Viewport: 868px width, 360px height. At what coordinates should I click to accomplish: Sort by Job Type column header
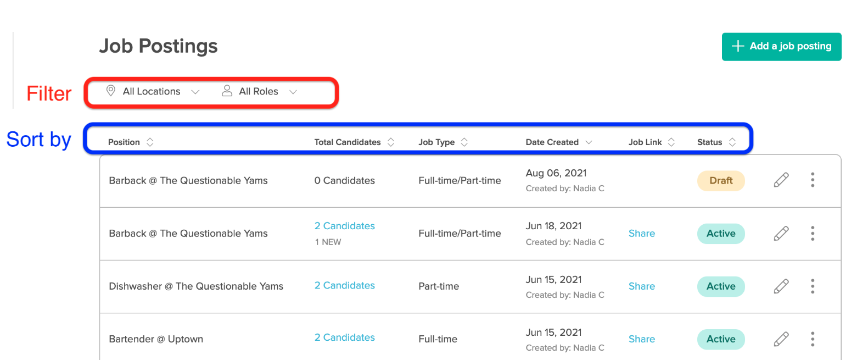click(x=443, y=142)
